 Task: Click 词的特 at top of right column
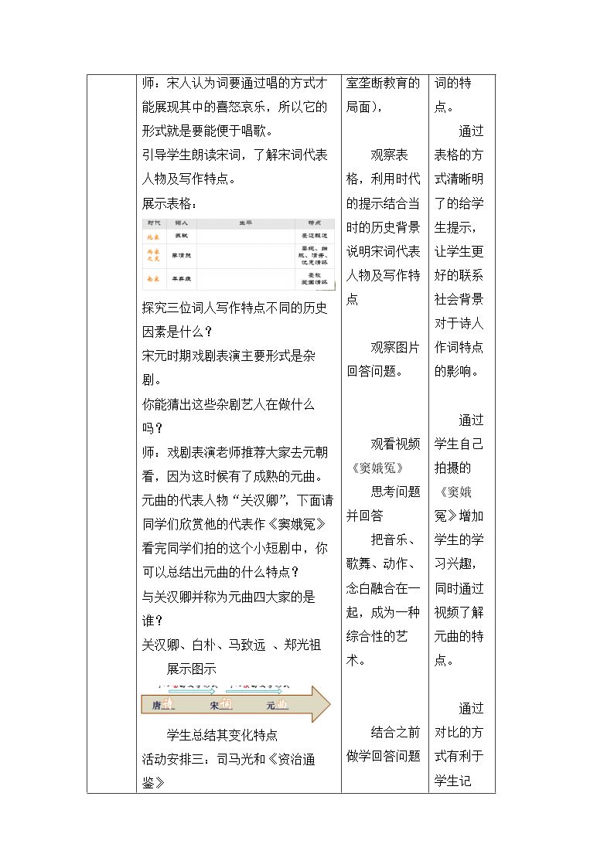453,83
